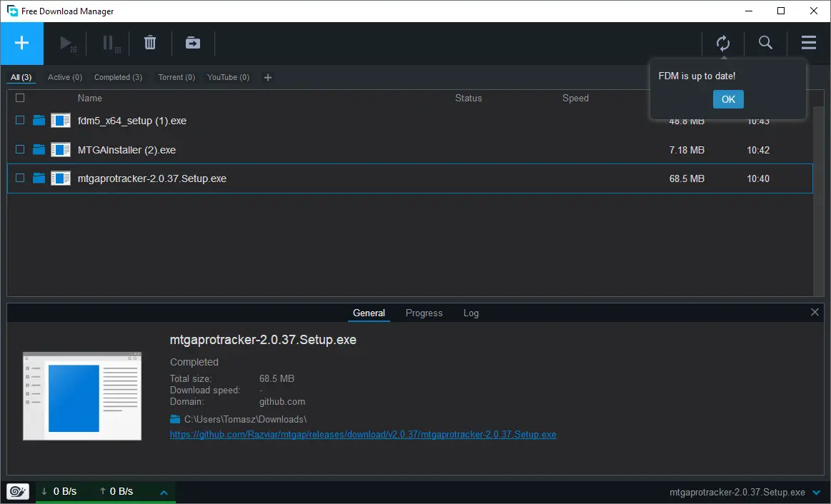Click the Pause all downloads icon
This screenshot has height=504, width=831.
111,44
